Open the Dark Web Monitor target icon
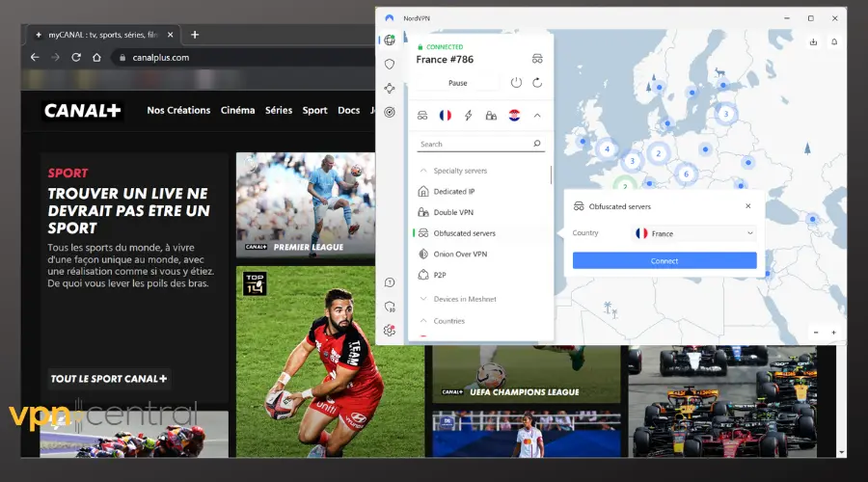Viewport: 868px width, 482px height. coord(390,112)
